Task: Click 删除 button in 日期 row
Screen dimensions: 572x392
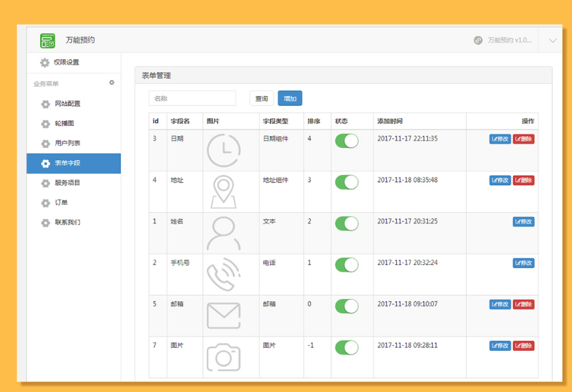Action: tap(524, 139)
